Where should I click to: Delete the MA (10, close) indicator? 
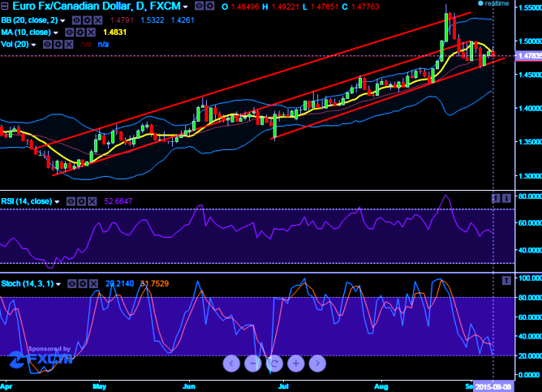click(x=91, y=32)
